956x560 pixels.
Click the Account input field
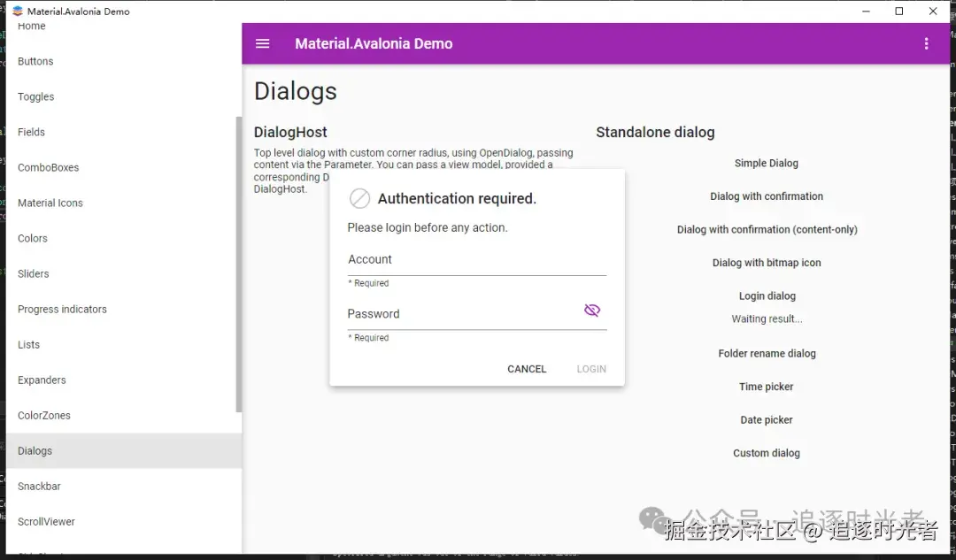[x=477, y=260]
